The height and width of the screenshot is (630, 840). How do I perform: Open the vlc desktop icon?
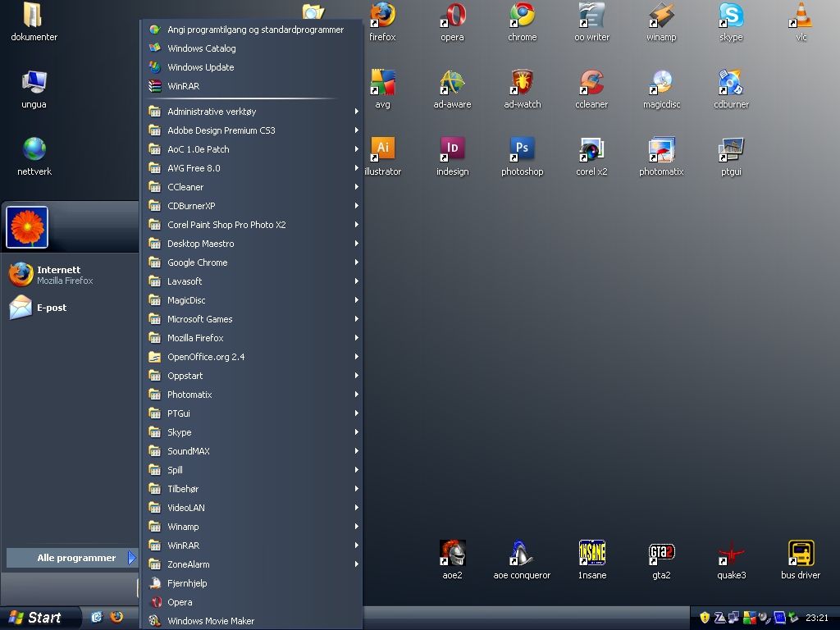pyautogui.click(x=801, y=22)
